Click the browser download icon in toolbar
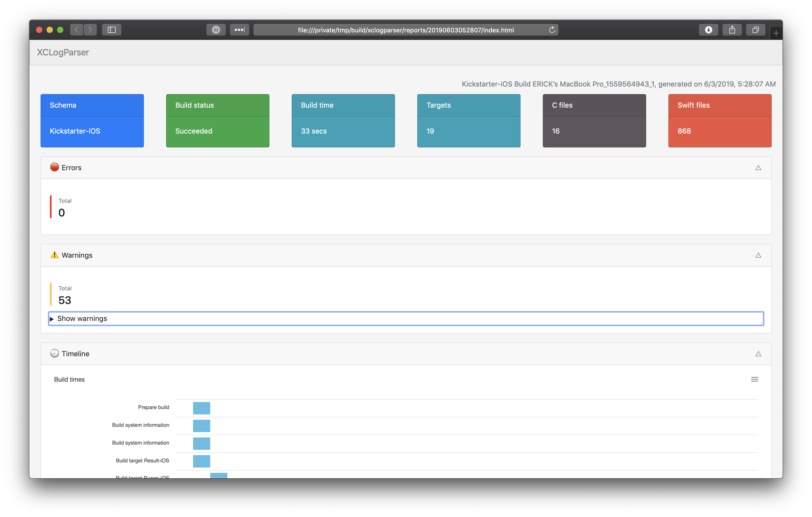This screenshot has width=812, height=517. [708, 29]
